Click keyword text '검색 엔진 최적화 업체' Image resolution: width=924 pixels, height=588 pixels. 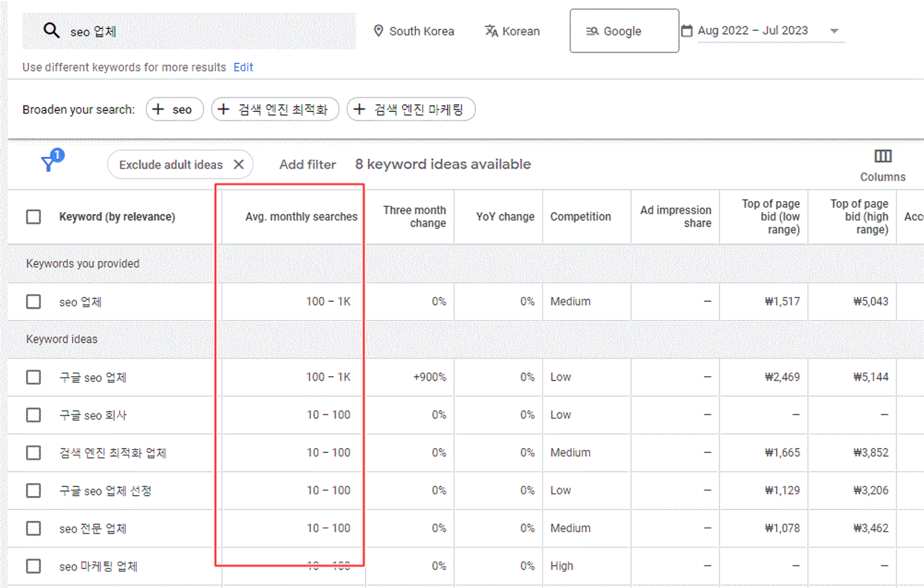113,453
